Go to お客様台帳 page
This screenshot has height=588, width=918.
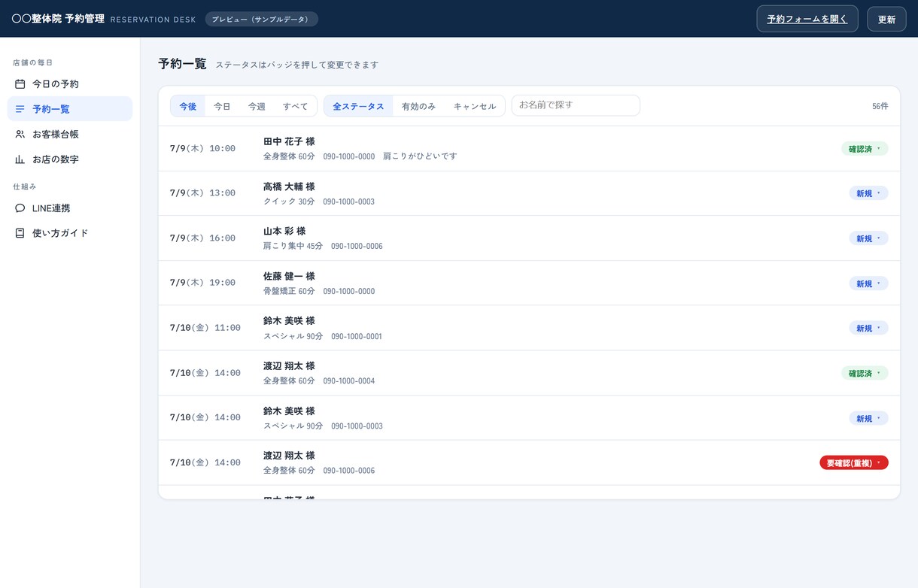70,134
